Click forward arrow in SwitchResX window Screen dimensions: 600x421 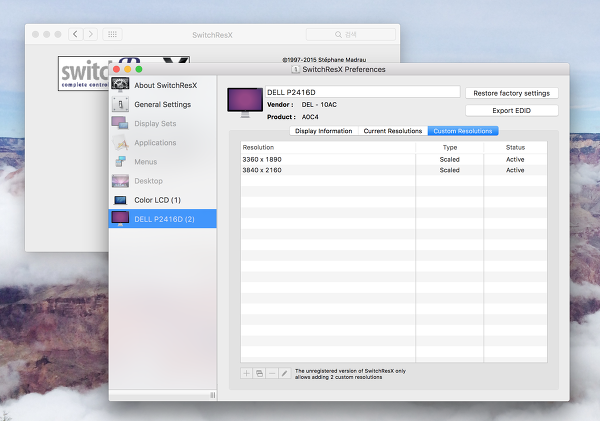[x=91, y=34]
